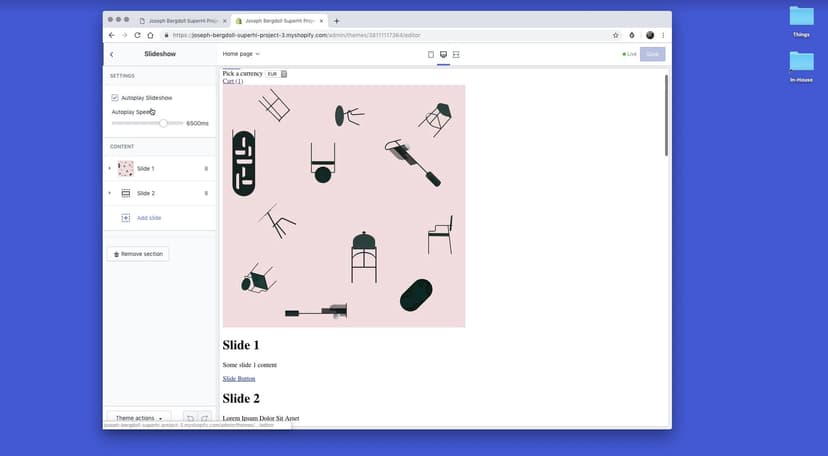Open the Home page dropdown

(241, 54)
